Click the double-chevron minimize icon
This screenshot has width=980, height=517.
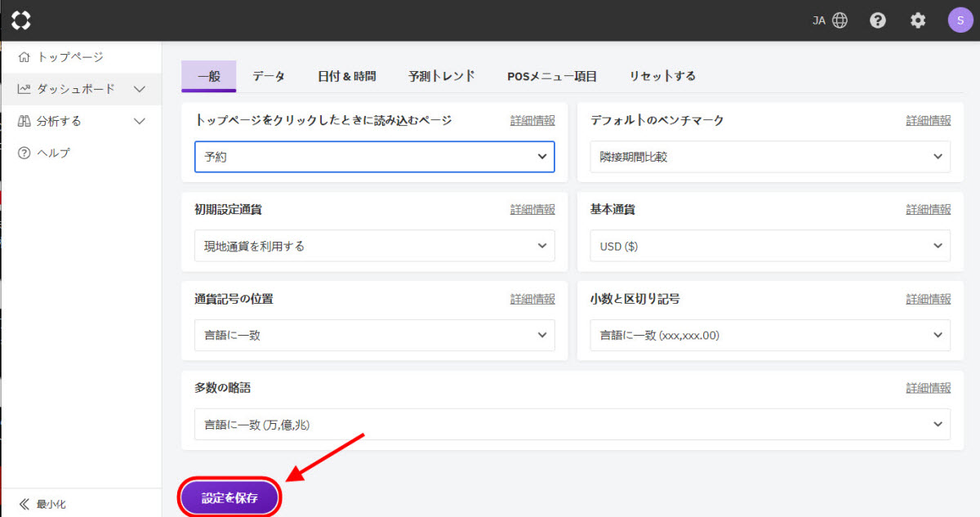point(24,504)
